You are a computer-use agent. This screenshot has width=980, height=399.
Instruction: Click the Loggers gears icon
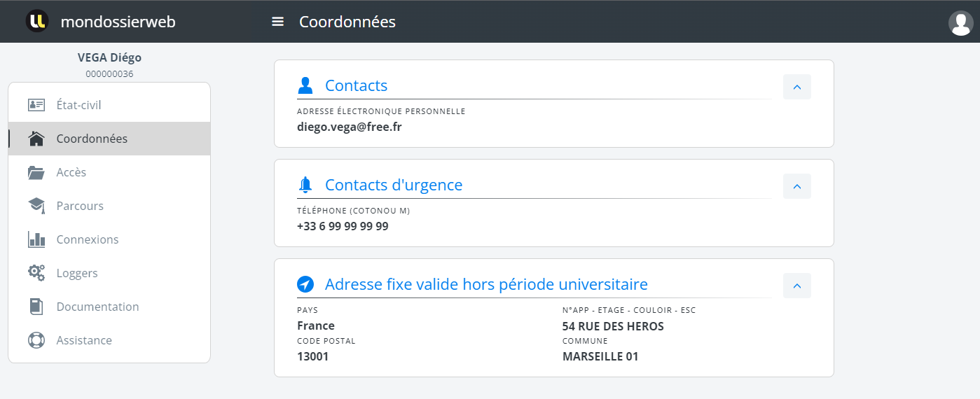coord(36,273)
